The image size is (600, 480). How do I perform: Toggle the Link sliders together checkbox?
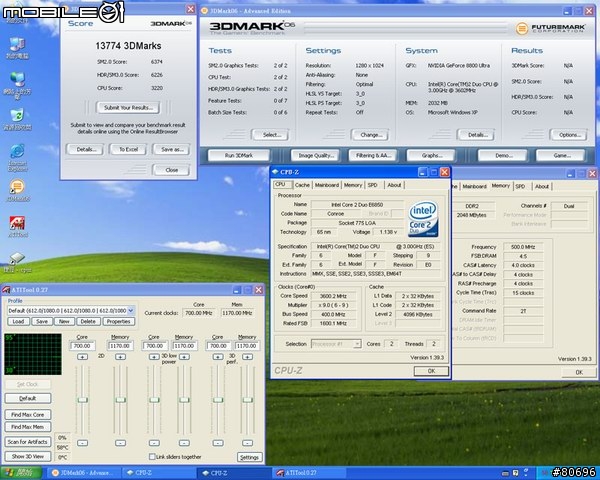click(152, 457)
